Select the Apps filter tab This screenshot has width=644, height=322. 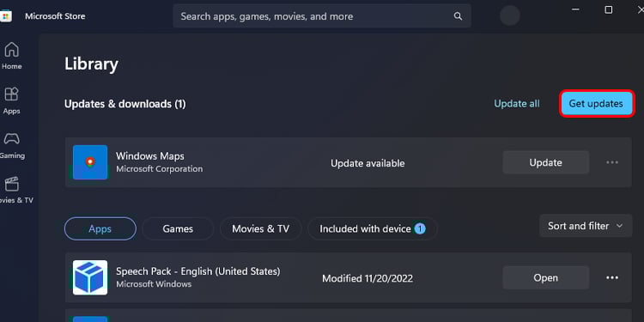tap(100, 228)
